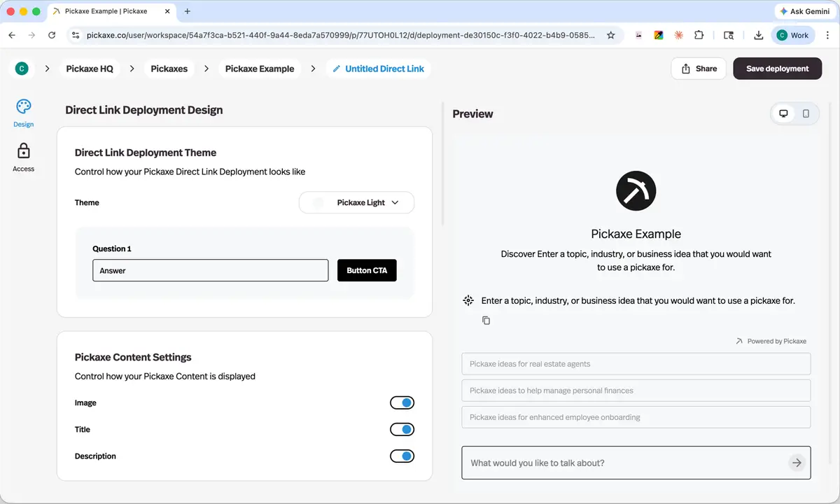840x504 pixels.
Task: Reload the page with the refresh icon
Action: click(x=52, y=35)
